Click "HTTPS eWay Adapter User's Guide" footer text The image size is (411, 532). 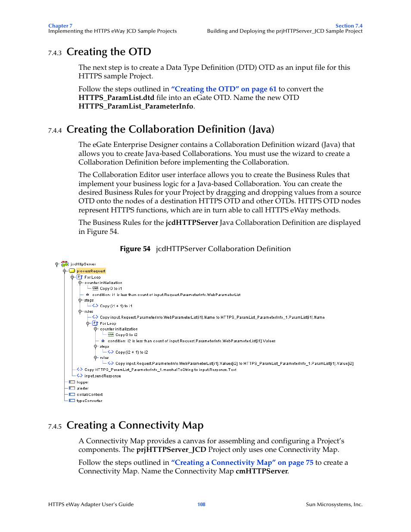pos(91,504)
